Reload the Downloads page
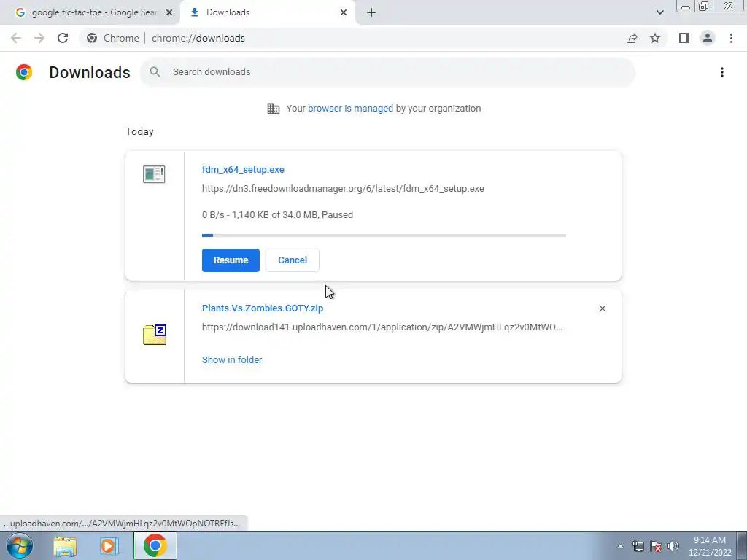The image size is (747, 560). pyautogui.click(x=63, y=38)
